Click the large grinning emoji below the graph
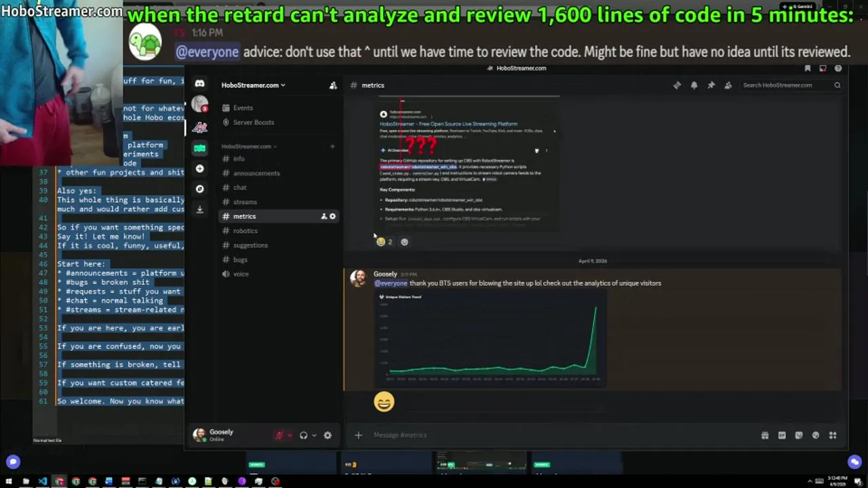868x488 pixels. pyautogui.click(x=384, y=402)
